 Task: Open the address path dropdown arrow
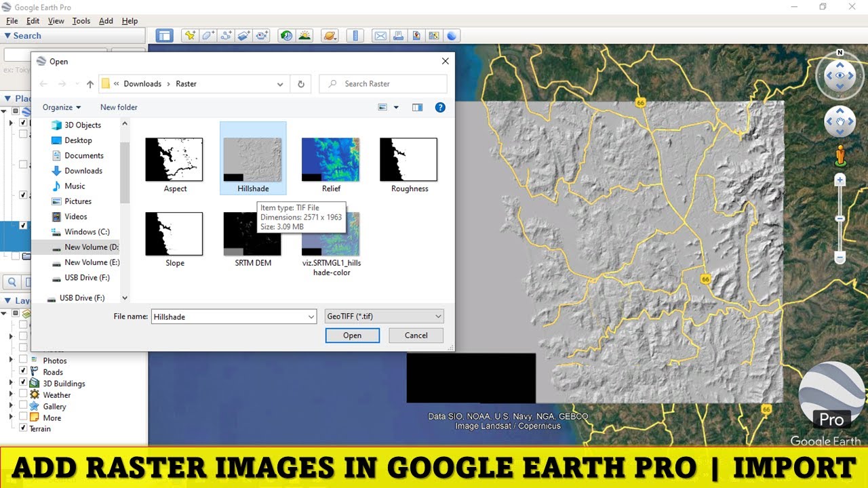280,84
